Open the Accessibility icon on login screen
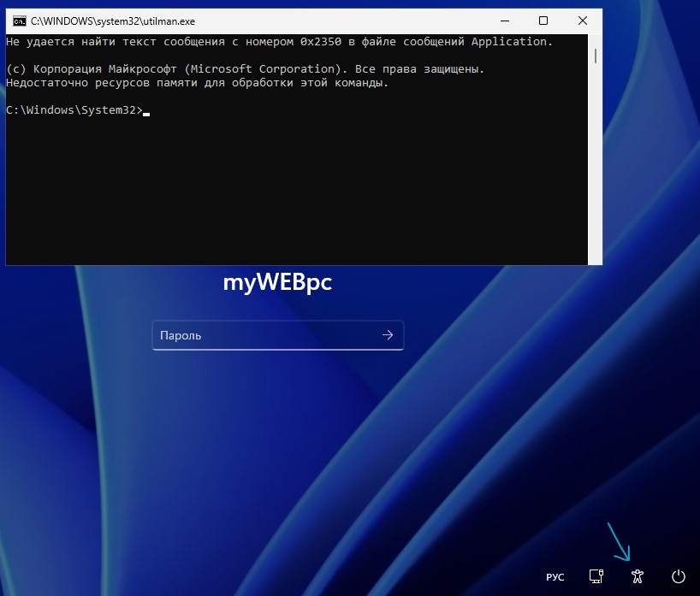This screenshot has width=700, height=596. click(637, 576)
